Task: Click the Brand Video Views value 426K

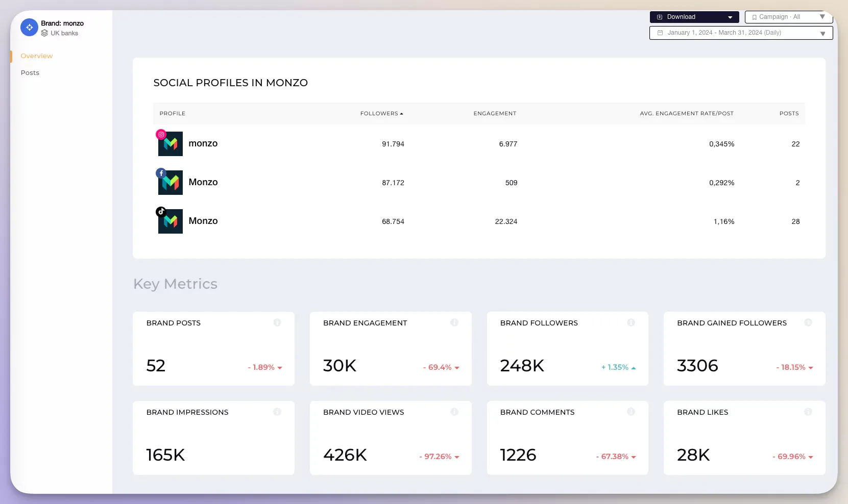Action: click(x=345, y=455)
